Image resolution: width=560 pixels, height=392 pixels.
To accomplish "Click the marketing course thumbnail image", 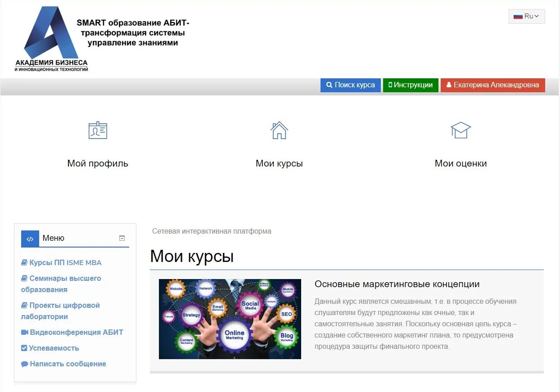I will point(230,319).
